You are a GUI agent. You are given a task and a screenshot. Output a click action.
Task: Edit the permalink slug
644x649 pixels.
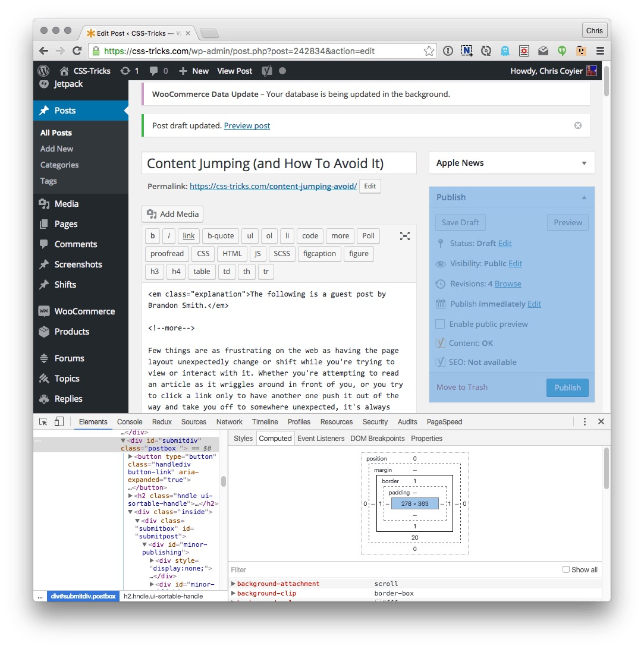click(370, 186)
